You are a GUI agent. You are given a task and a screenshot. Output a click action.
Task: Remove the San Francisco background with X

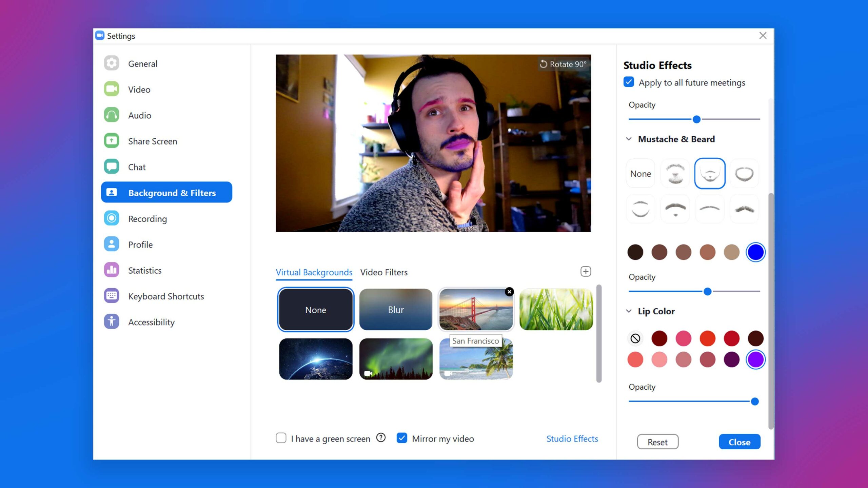509,292
